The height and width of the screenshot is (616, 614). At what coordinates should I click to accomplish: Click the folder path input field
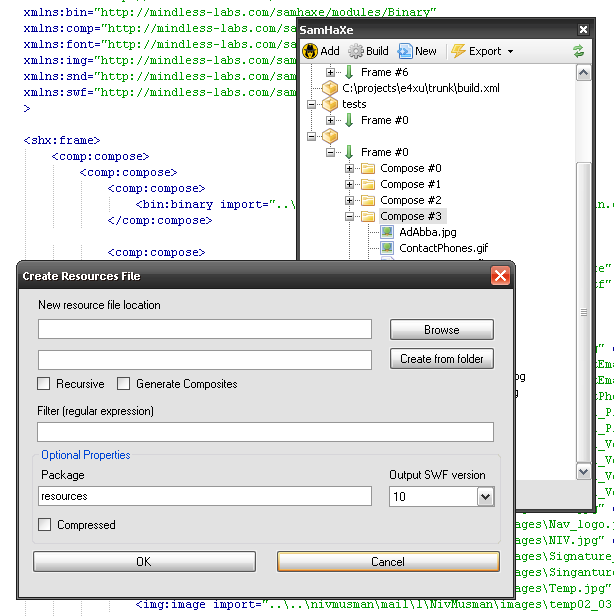coord(205,360)
